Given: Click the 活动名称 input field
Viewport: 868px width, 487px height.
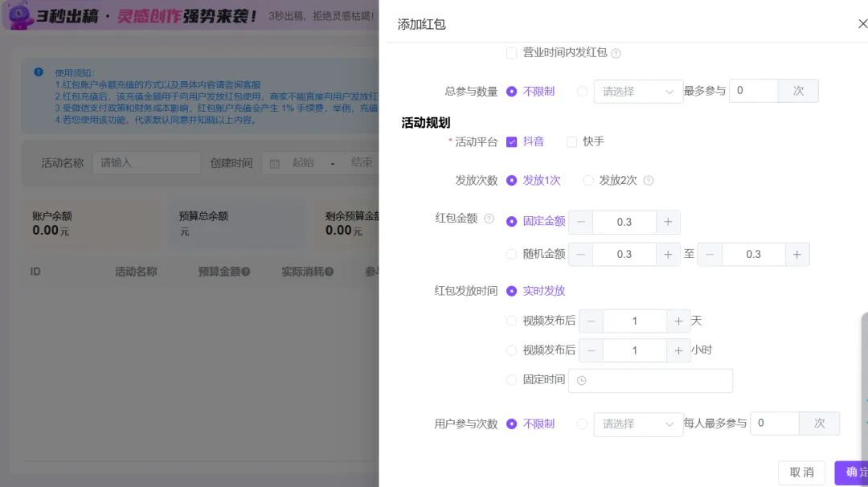Looking at the screenshot, I should 146,162.
